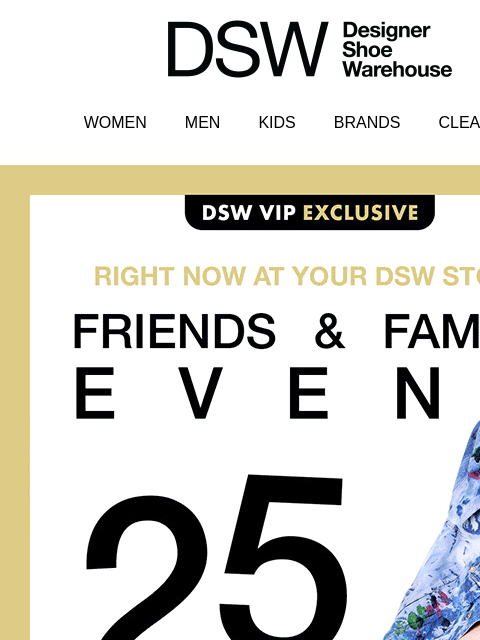
Task: Go to the KIDS section
Action: pos(277,122)
